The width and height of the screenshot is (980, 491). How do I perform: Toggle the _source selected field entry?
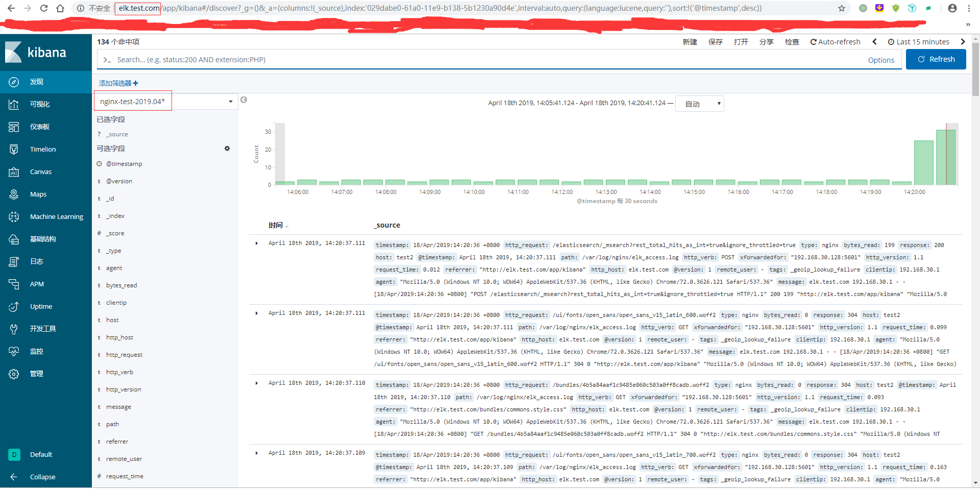pos(117,134)
